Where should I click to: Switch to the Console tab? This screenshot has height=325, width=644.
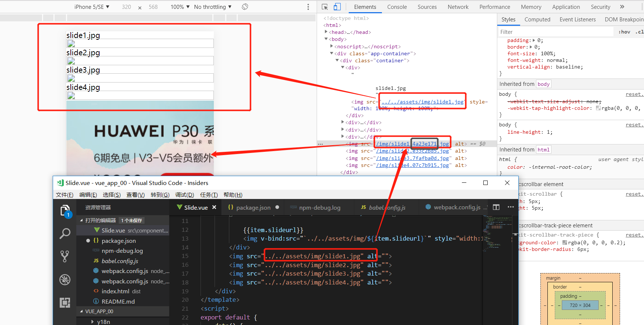pyautogui.click(x=397, y=7)
